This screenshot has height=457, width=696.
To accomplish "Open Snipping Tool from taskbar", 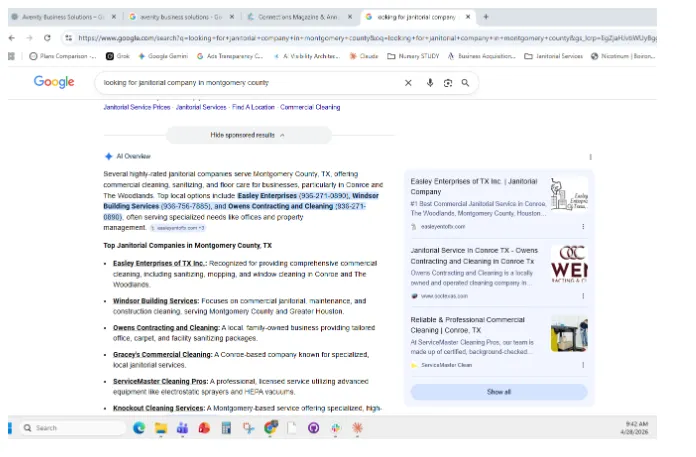I will (x=248, y=428).
